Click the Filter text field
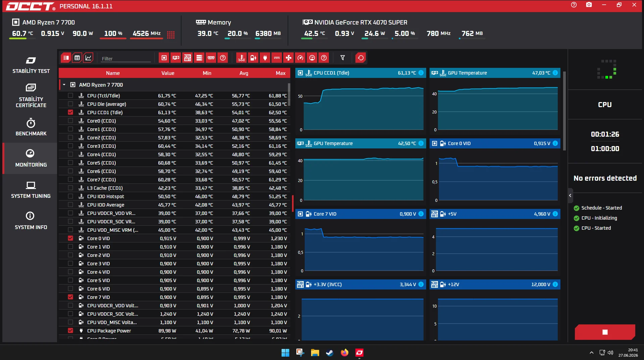Image resolution: width=644 pixels, height=360 pixels. pyautogui.click(x=126, y=58)
